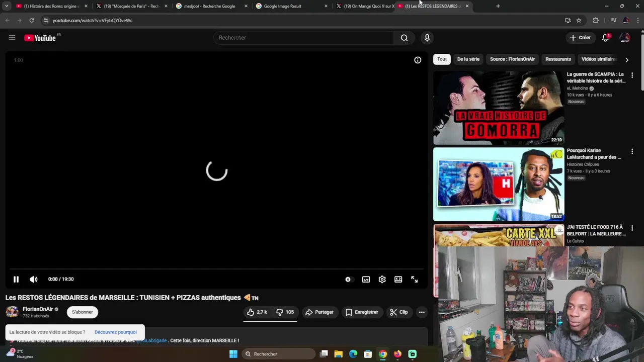Create a Clip from the video
This screenshot has width=644, height=362.
(399, 312)
